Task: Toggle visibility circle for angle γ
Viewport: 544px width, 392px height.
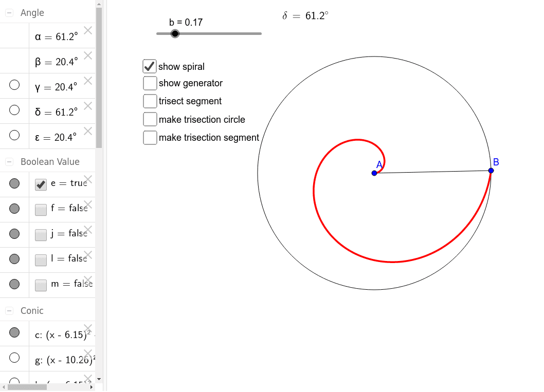Action: click(15, 85)
